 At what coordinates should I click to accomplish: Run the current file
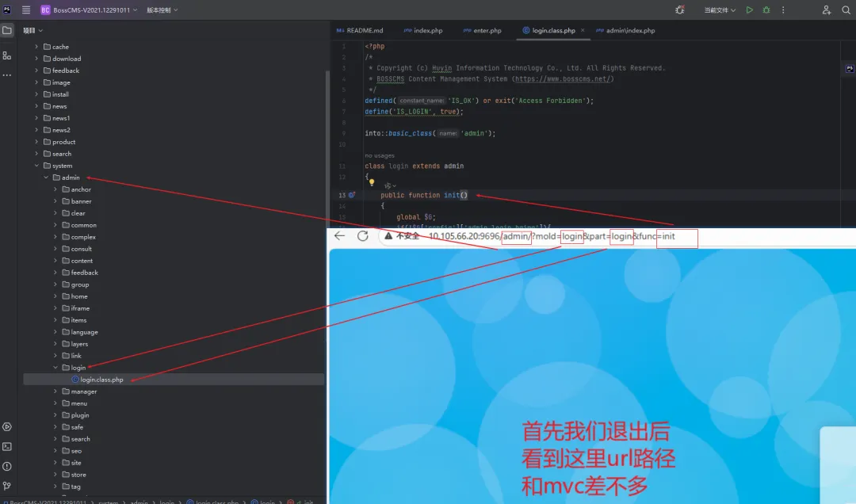click(750, 10)
